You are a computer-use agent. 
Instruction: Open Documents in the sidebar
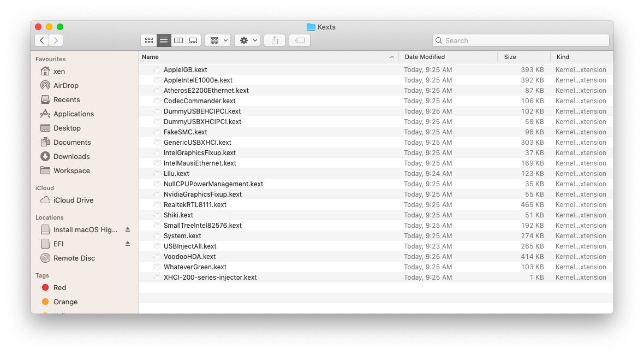[x=72, y=142]
